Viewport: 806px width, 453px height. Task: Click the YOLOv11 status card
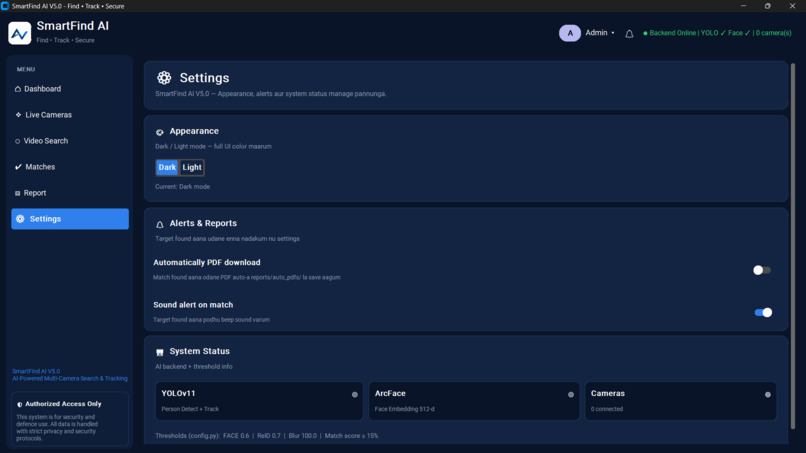pos(259,401)
